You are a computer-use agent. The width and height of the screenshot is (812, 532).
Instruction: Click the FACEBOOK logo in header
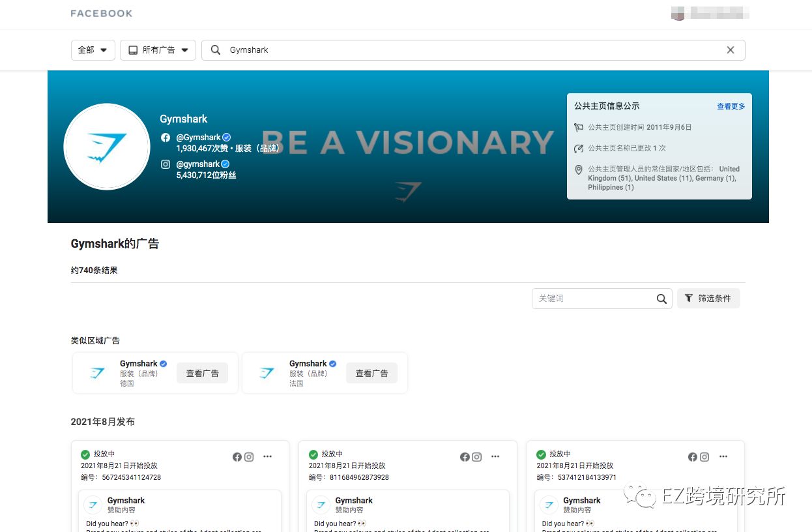click(101, 13)
